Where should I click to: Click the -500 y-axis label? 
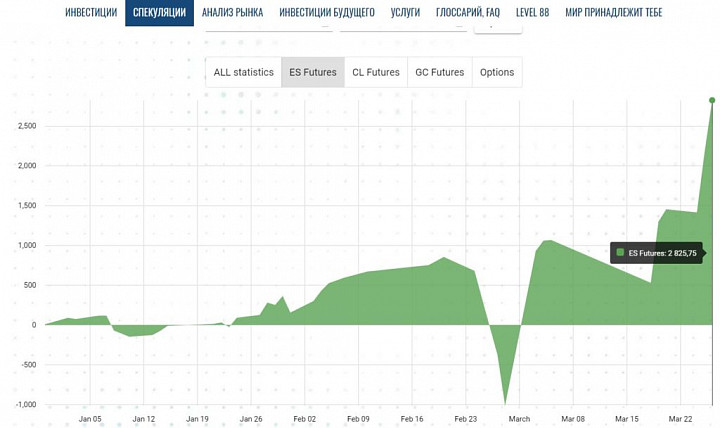click(x=28, y=365)
